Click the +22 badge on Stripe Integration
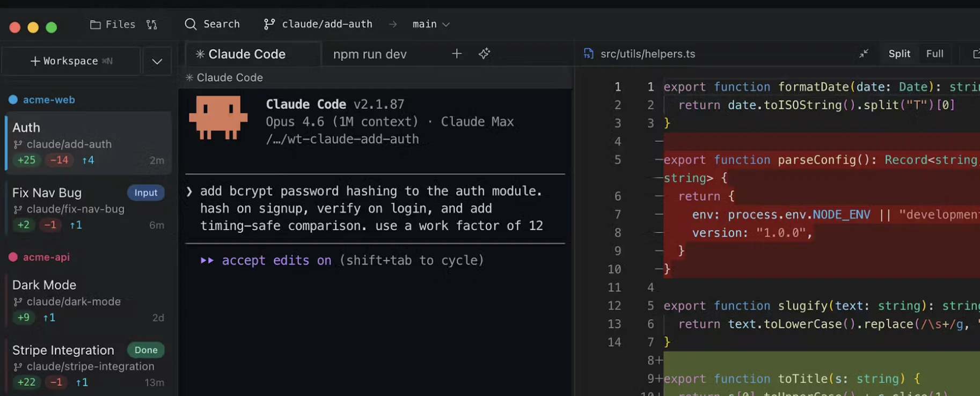 (26, 383)
